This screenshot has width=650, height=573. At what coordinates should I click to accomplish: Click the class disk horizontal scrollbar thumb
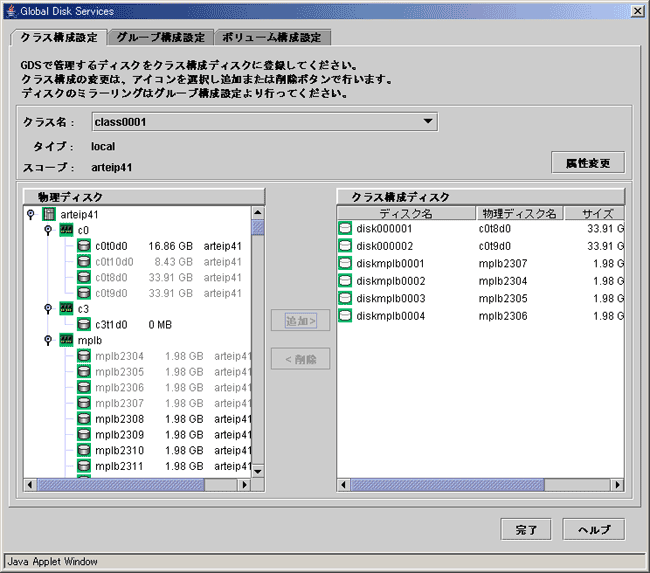click(447, 485)
